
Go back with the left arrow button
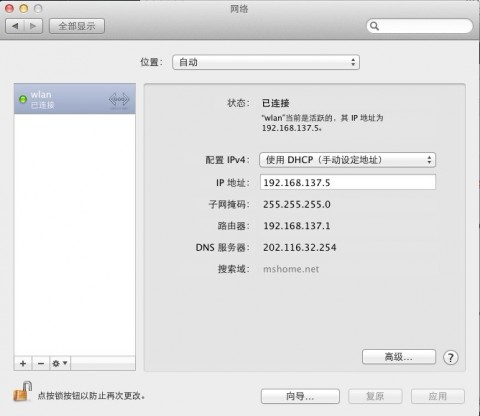(15, 26)
